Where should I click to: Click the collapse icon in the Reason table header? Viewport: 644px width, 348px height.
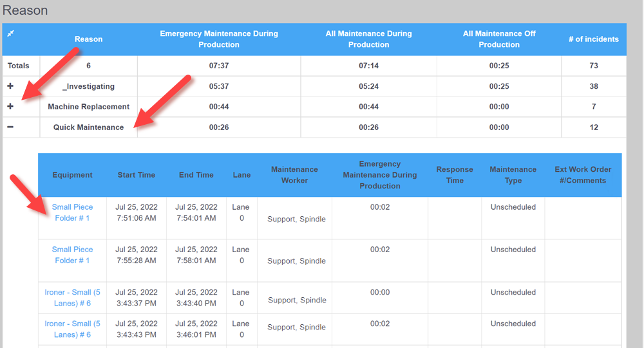11,33
